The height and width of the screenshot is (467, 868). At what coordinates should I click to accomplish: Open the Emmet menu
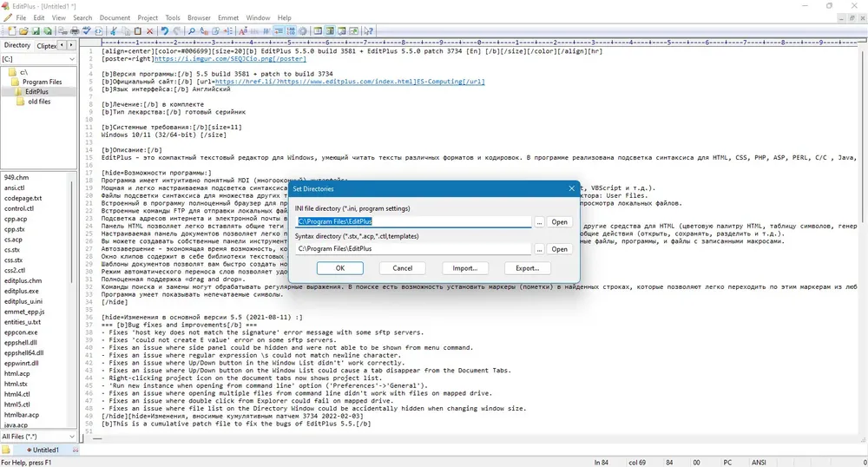click(x=228, y=17)
